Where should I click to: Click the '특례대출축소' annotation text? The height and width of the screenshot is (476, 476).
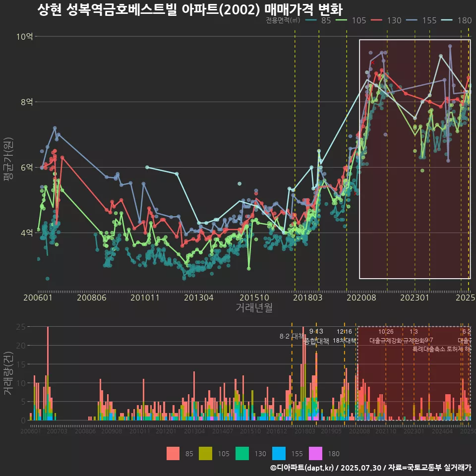pyautogui.click(x=429, y=349)
